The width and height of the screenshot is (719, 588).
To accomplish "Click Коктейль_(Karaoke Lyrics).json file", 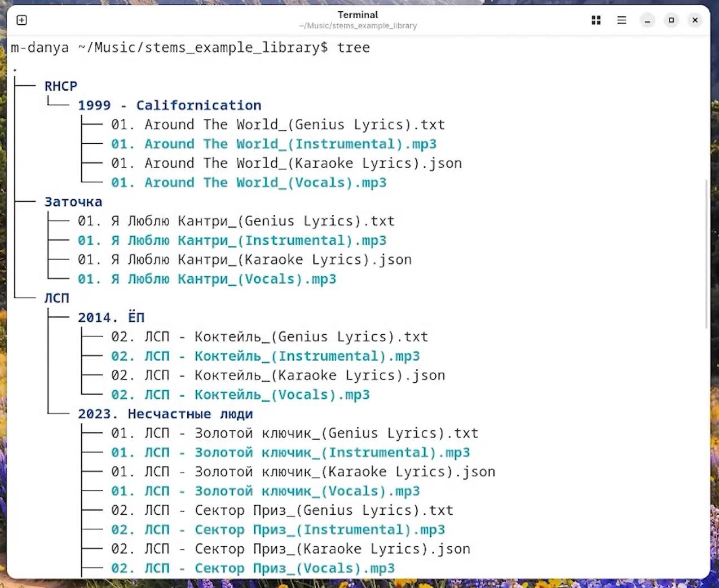I will point(277,375).
